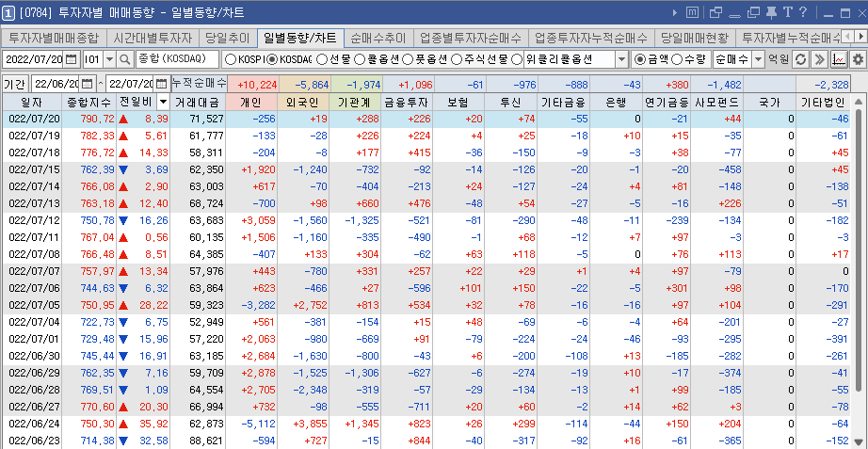Click the 2022/07/20 date input field
Screen dimensions: 868x449
click(34, 58)
